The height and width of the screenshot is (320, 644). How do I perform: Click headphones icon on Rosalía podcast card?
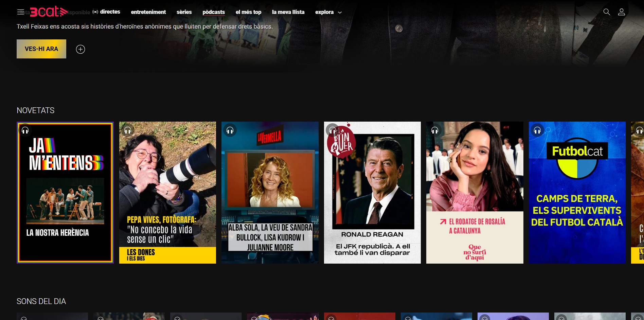tap(435, 130)
